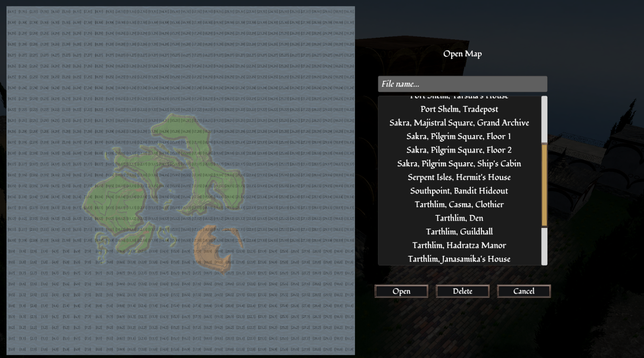Image resolution: width=644 pixels, height=358 pixels.
Task: Select Port Shelm, Tradepost map
Action: (x=459, y=109)
